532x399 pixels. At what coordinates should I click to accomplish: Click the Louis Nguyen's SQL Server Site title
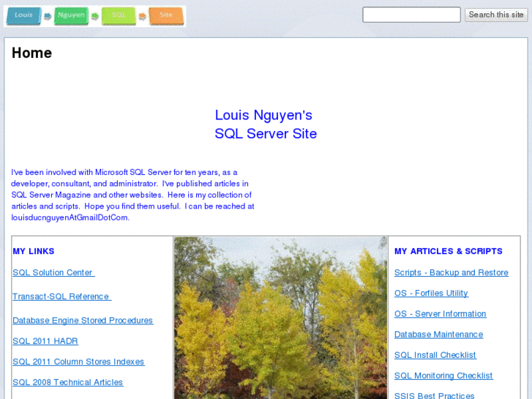click(266, 124)
